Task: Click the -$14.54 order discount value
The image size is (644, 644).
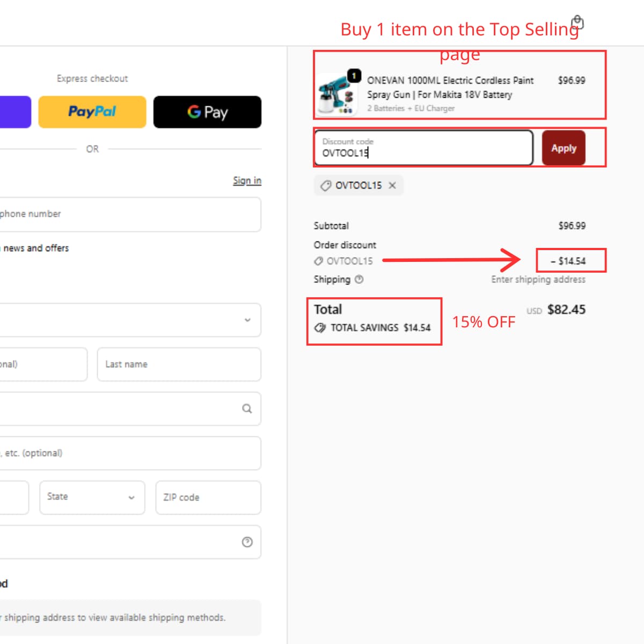Action: tap(568, 261)
